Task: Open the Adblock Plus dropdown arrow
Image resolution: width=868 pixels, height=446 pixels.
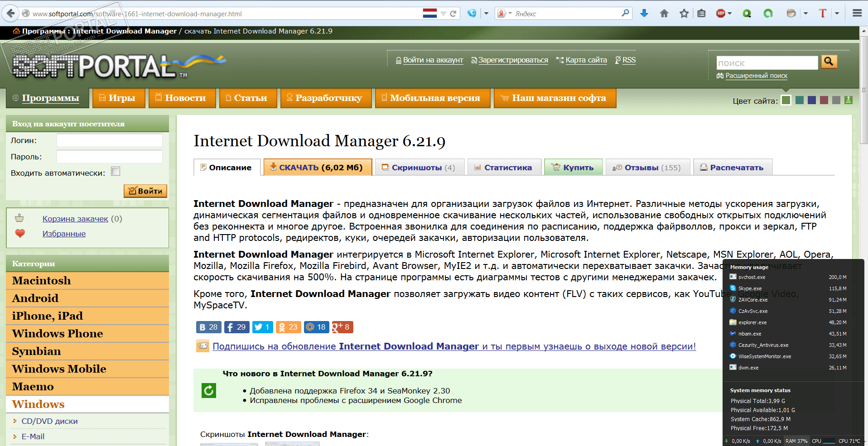Action: tap(730, 13)
